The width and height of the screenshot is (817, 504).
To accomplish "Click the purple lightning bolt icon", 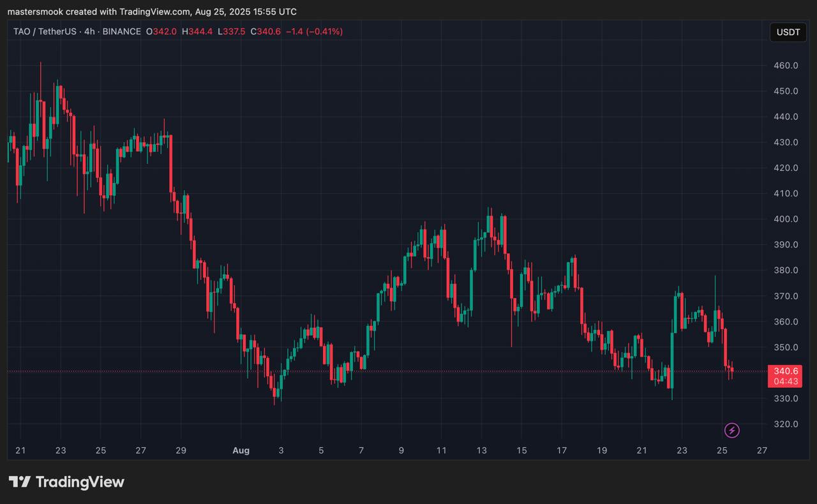I will click(732, 431).
